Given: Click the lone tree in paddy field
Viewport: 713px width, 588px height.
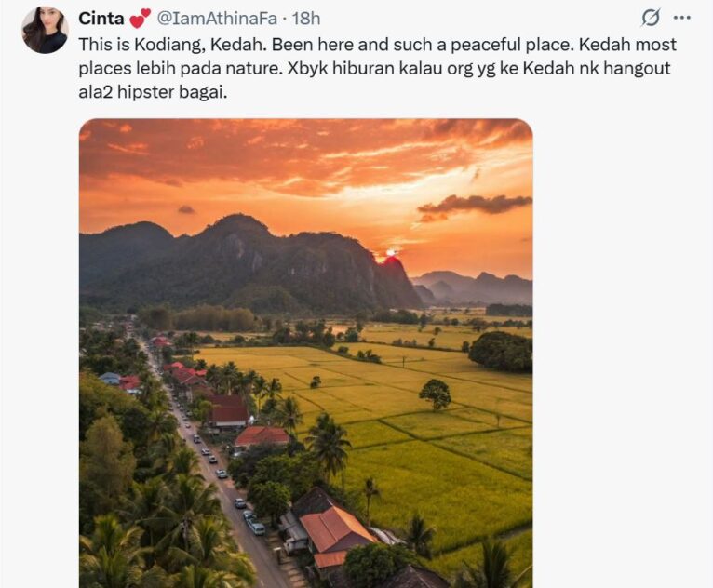Looking at the screenshot, I should point(435,394).
